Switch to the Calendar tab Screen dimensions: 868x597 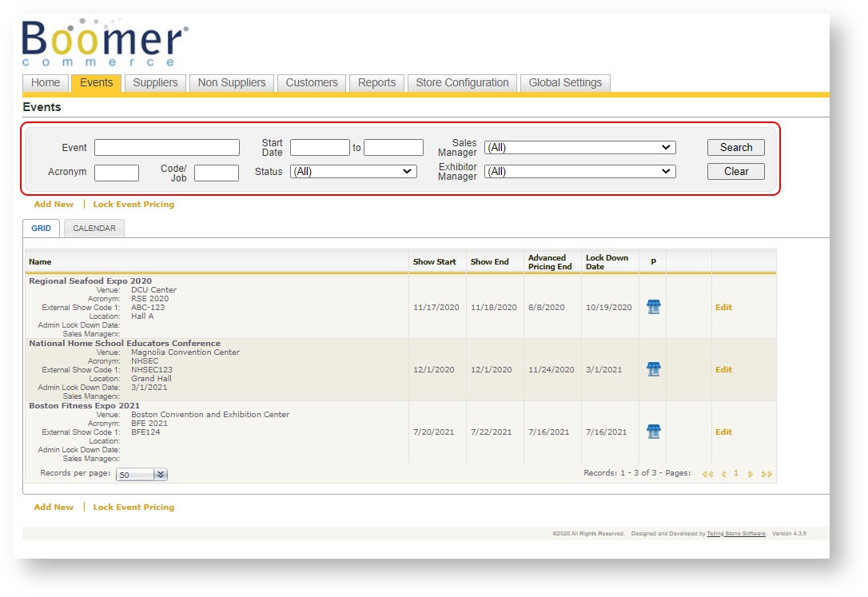click(x=94, y=229)
